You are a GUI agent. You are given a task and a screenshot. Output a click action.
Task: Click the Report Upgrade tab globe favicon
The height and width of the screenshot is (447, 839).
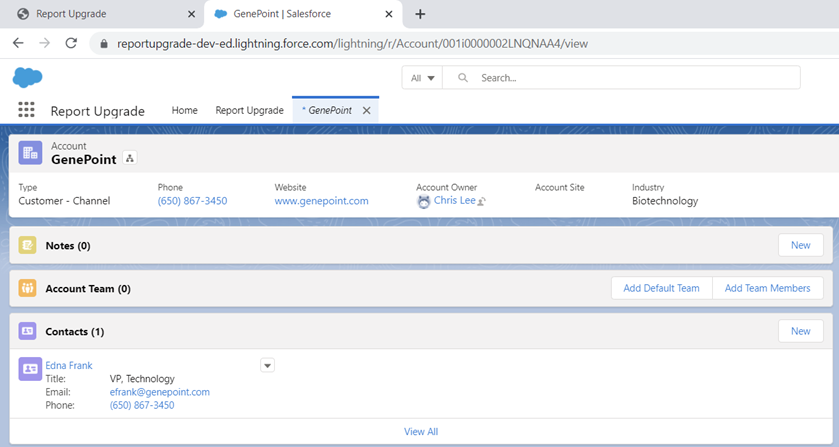[23, 14]
